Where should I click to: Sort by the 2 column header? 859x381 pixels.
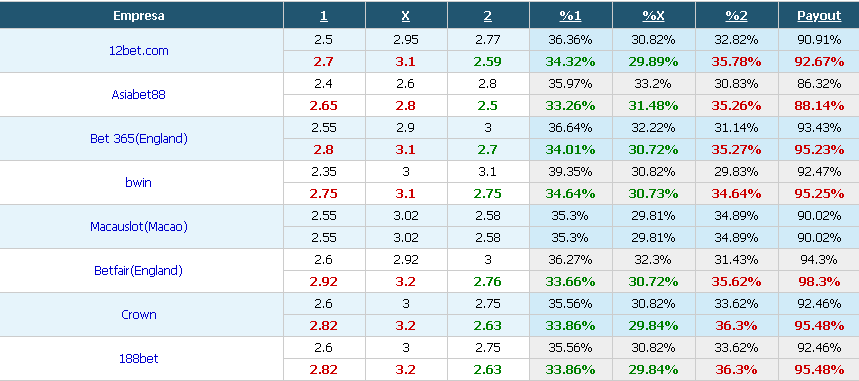coord(488,16)
